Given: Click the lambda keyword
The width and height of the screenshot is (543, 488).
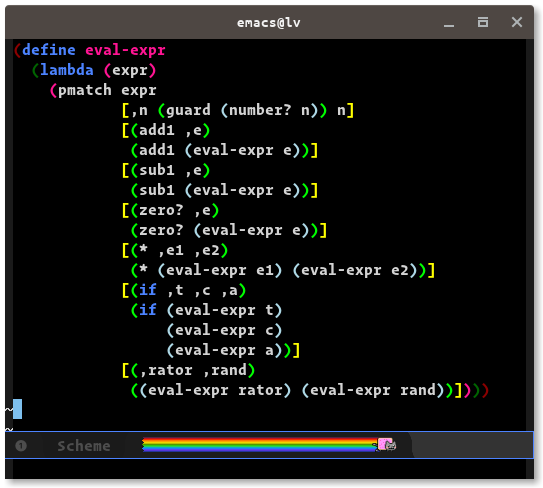Looking at the screenshot, I should click(67, 70).
